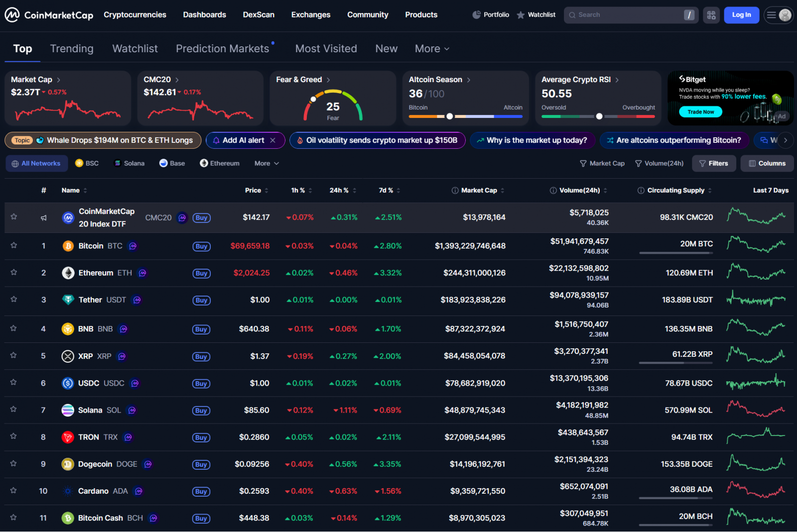This screenshot has width=797, height=532.
Task: Click the Log In button
Action: (741, 15)
